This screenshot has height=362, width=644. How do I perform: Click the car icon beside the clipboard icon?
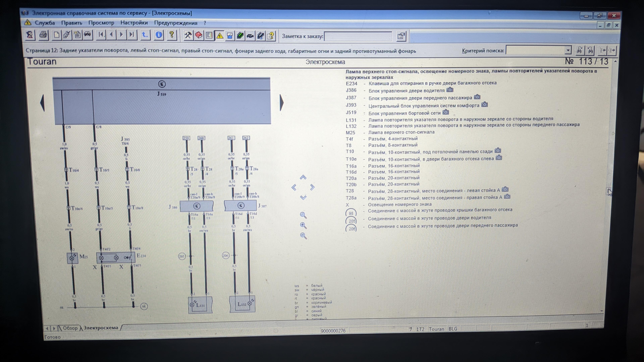point(88,35)
